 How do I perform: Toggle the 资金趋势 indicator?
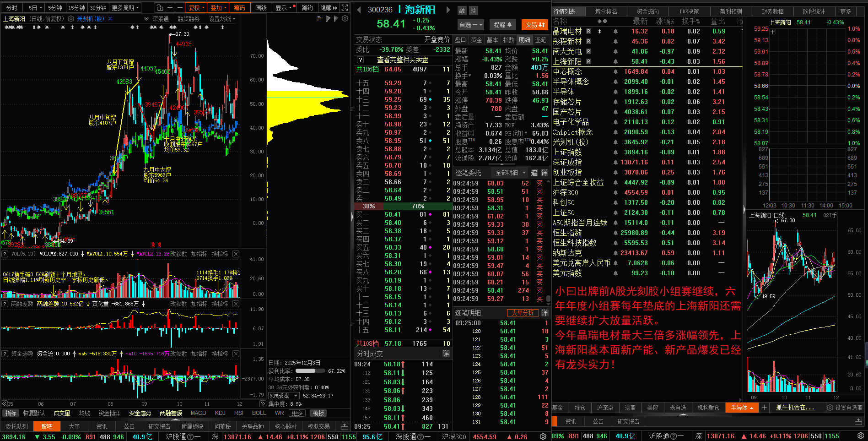[140, 413]
